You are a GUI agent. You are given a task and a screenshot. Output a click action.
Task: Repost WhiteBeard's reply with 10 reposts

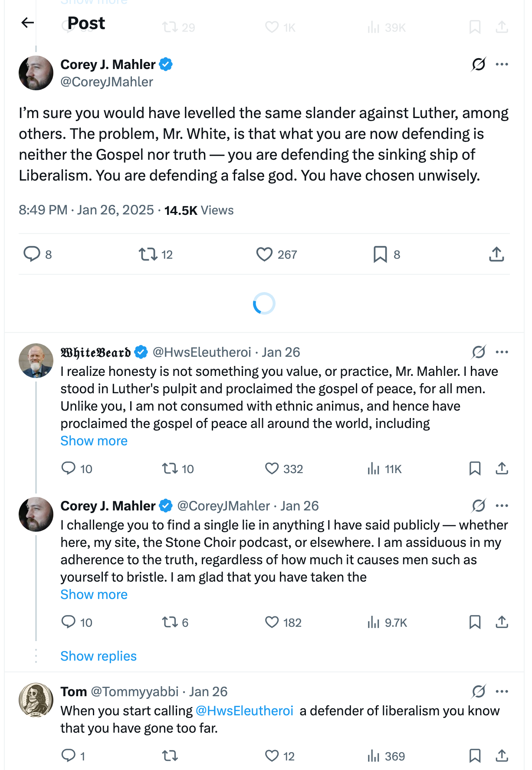pos(170,469)
